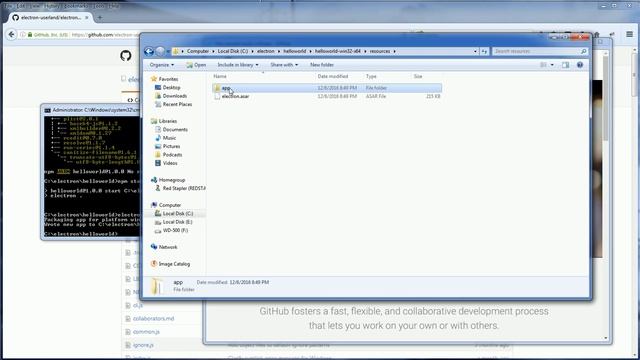Select Red Stapler homegroup user

[183, 188]
